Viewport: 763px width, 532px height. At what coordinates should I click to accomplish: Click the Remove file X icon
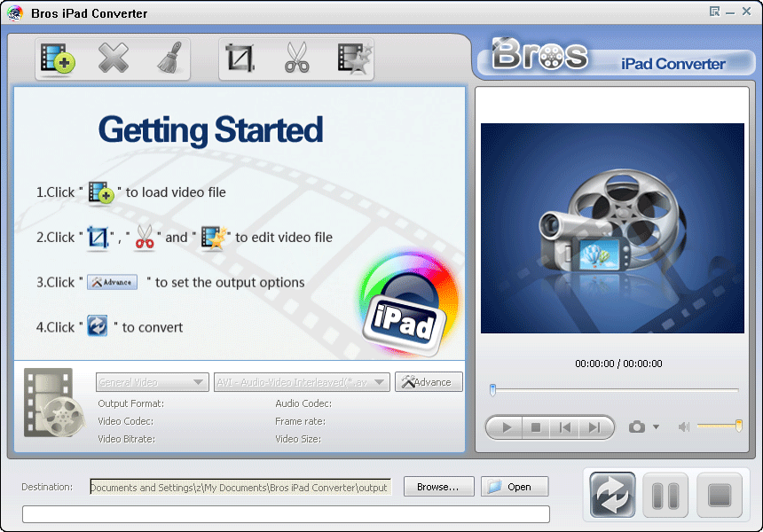point(113,59)
